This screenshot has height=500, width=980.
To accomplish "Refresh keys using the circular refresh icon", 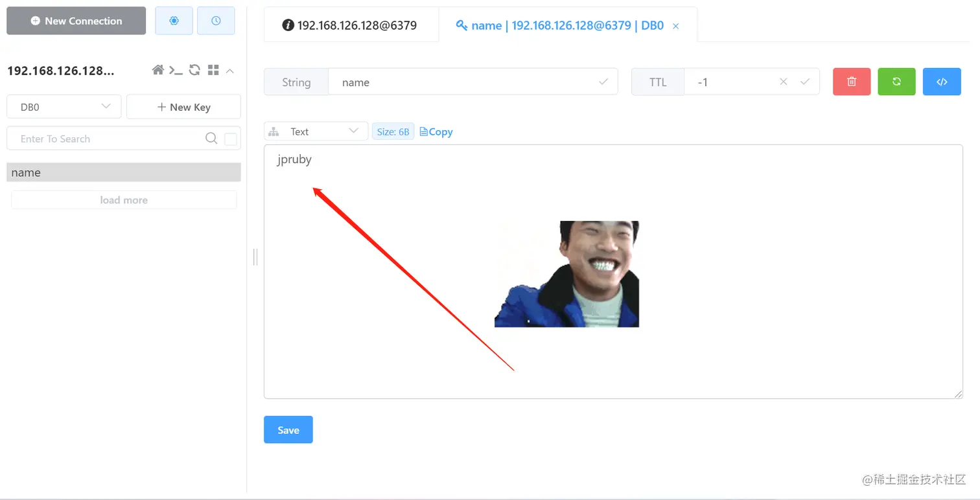I will click(x=194, y=70).
